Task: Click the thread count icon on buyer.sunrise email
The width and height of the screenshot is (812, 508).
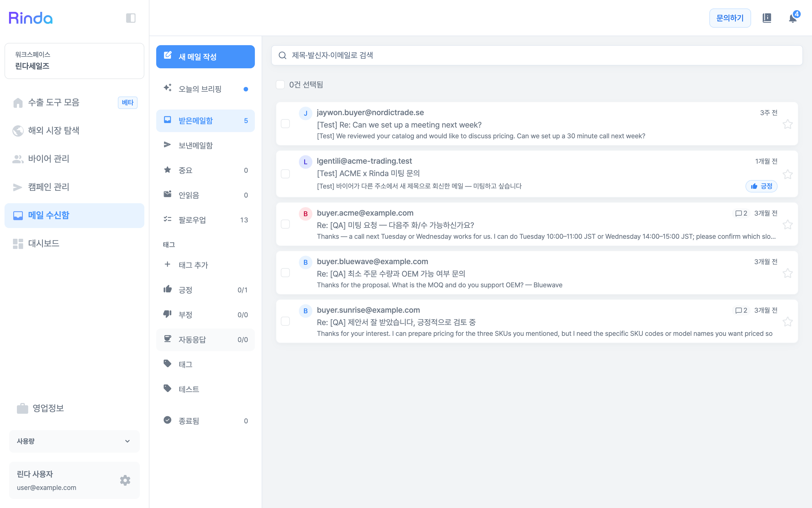Action: [x=741, y=310]
